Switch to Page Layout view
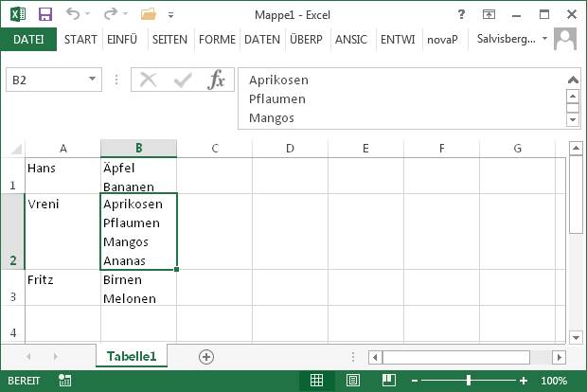This screenshot has width=587, height=392. coord(352,381)
